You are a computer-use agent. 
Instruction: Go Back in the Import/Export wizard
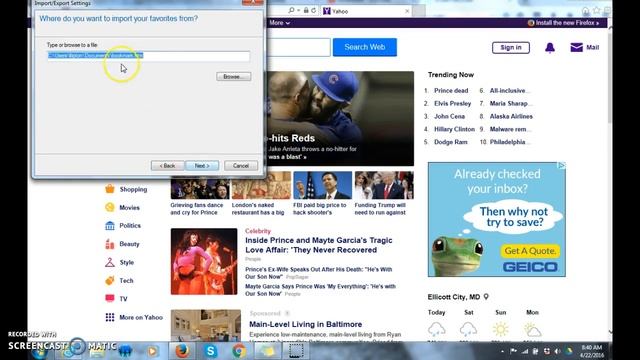coord(167,166)
